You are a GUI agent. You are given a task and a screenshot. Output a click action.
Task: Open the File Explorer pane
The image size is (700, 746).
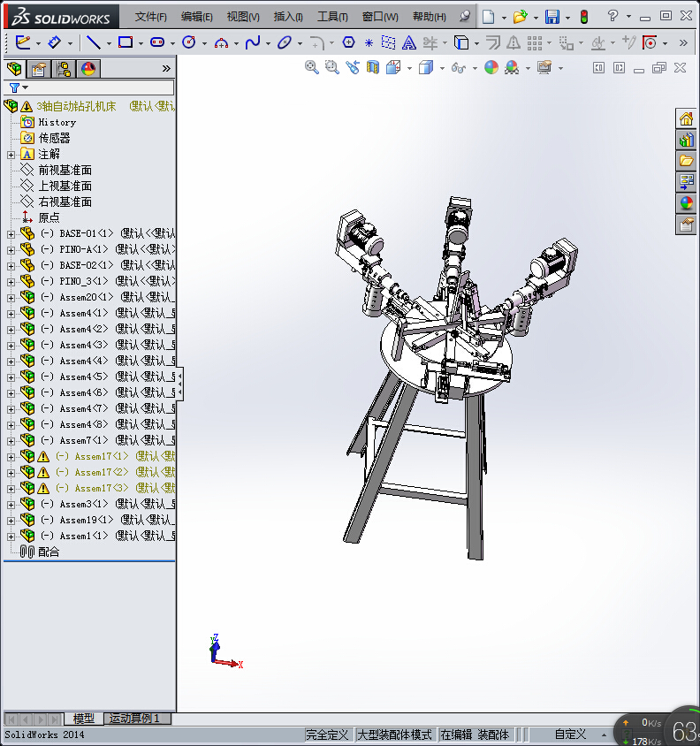coord(686,161)
